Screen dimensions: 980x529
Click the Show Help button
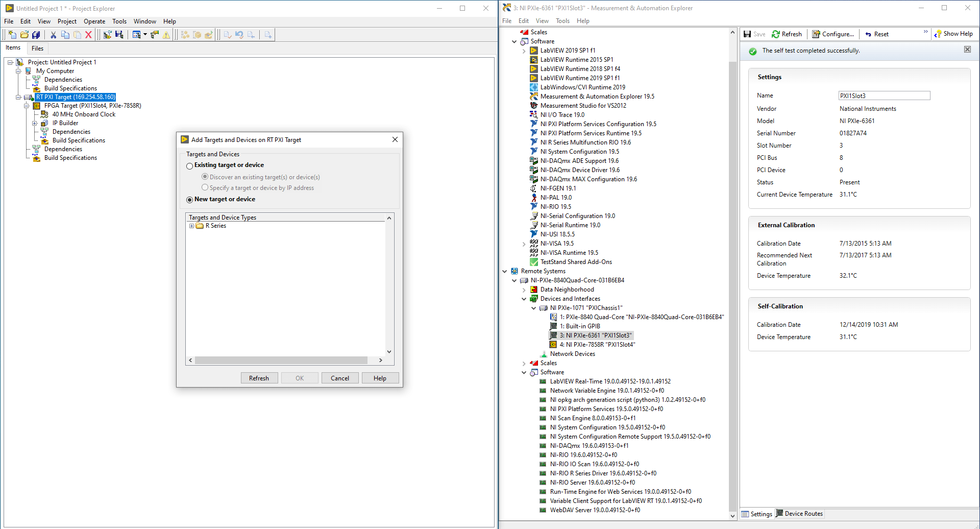click(x=953, y=34)
